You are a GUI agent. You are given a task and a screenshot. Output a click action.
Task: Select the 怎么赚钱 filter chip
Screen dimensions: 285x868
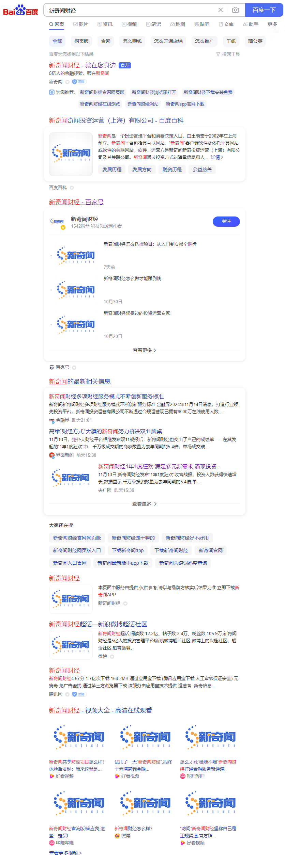point(132,41)
